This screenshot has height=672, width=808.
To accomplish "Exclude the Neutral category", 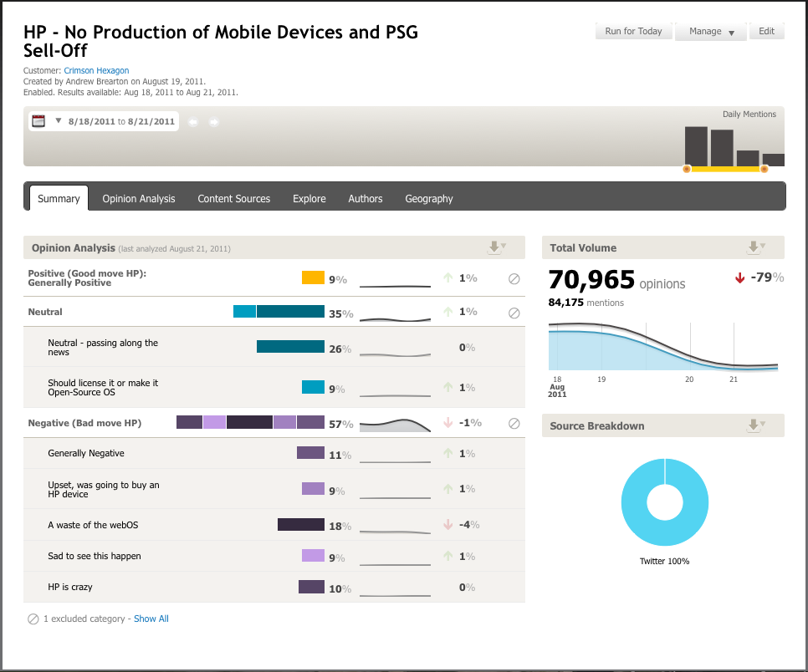I will point(514,313).
